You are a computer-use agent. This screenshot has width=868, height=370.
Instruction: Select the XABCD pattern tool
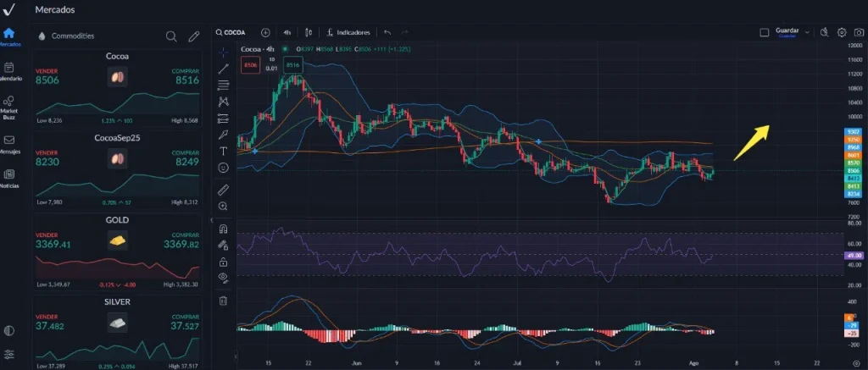223,102
